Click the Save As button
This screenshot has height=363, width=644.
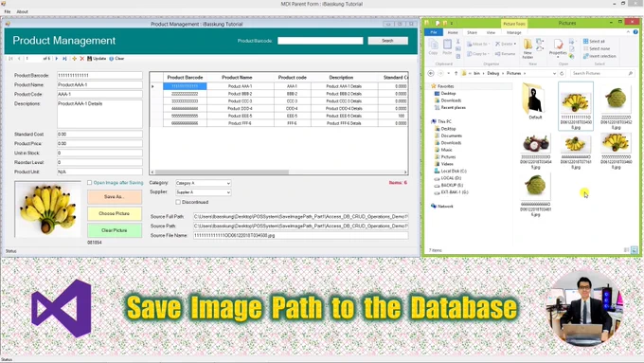pyautogui.click(x=115, y=197)
